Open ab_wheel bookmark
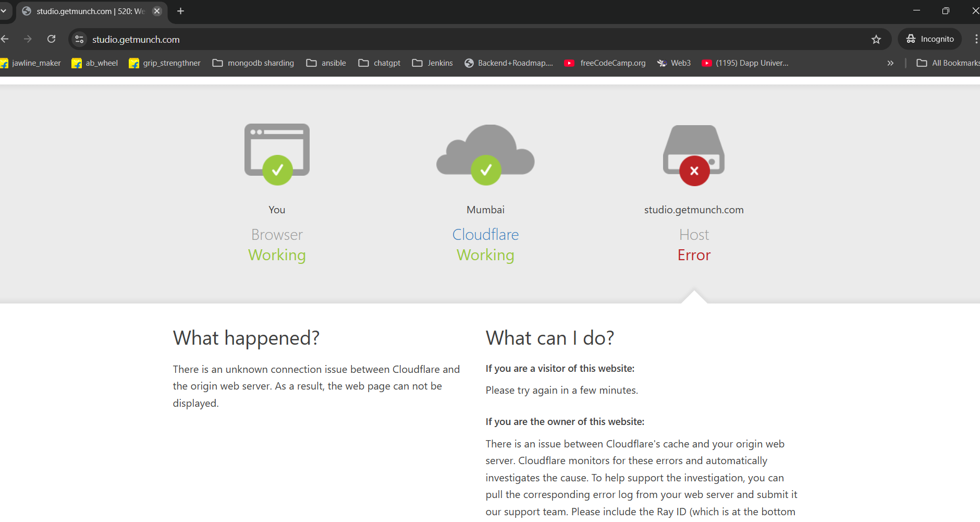980x522 pixels. [95, 63]
